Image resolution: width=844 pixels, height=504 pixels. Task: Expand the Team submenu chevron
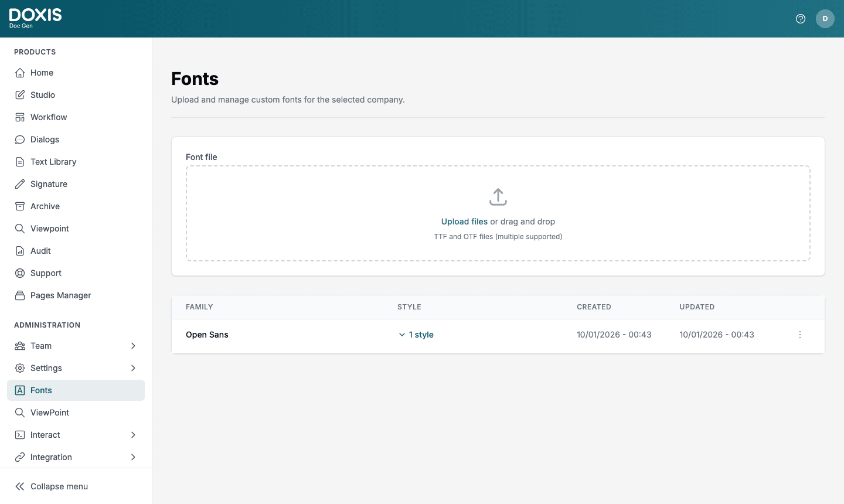[x=133, y=346]
